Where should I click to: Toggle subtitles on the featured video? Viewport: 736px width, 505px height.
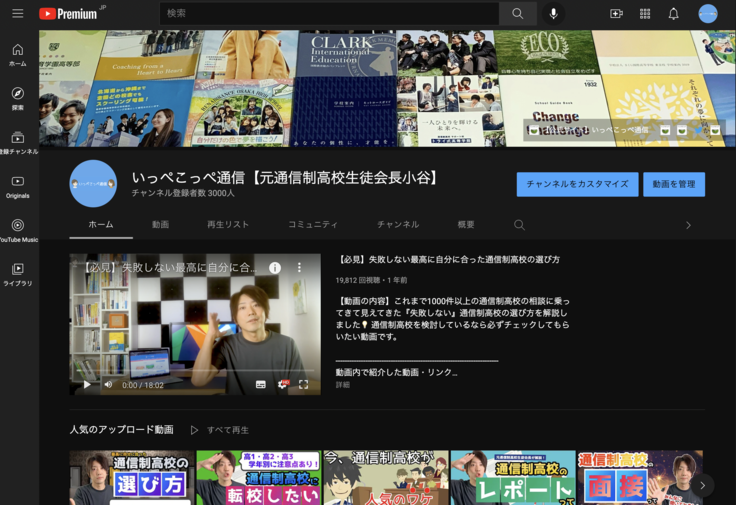coord(261,384)
